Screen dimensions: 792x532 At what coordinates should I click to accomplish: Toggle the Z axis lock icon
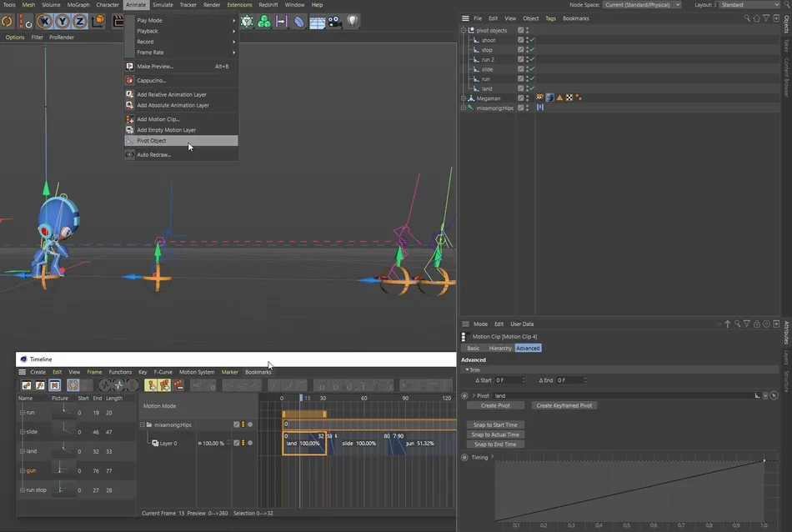pos(79,21)
